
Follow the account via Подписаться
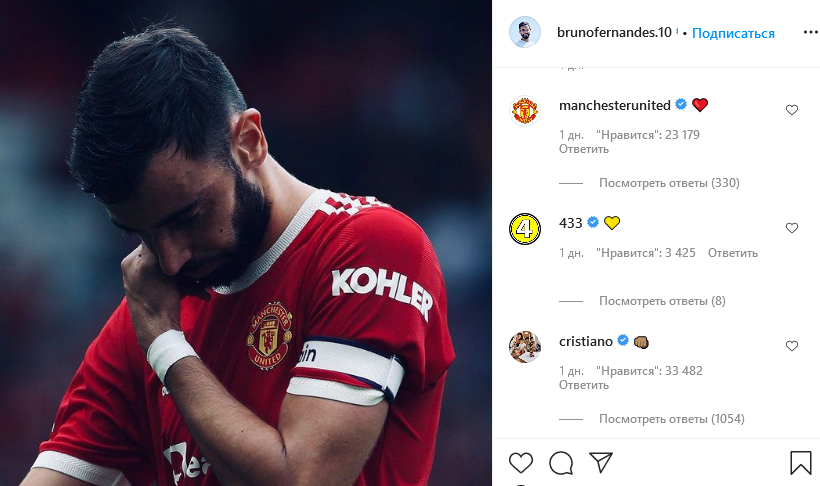coord(733,33)
